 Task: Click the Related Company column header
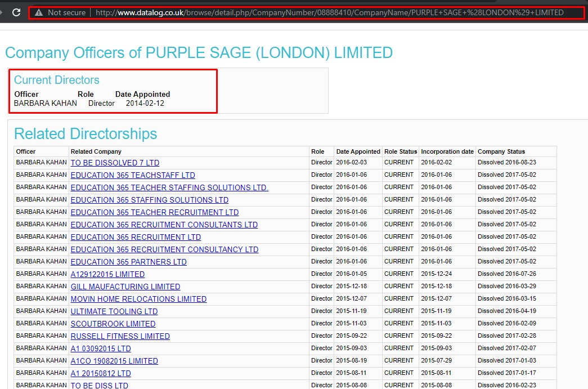96,151
